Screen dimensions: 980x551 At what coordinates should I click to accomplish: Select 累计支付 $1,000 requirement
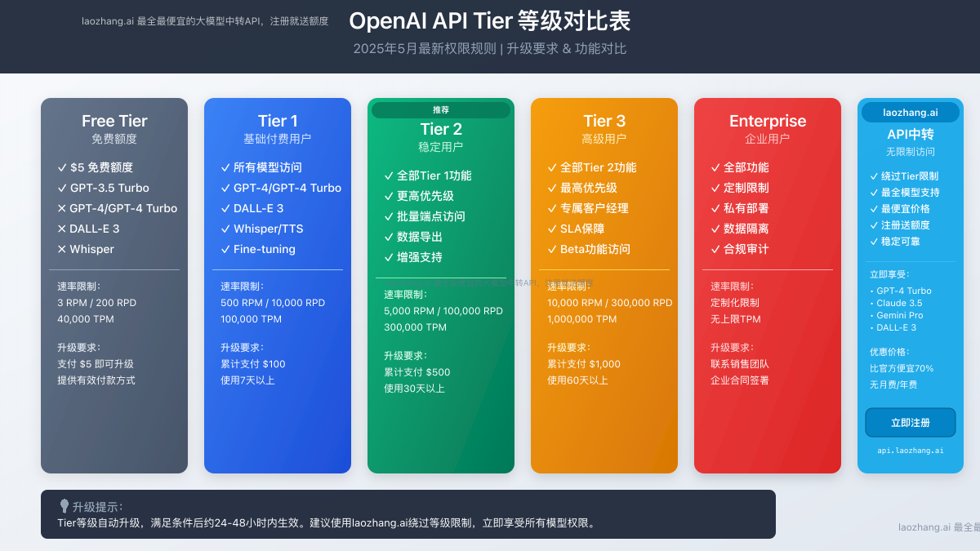point(584,364)
